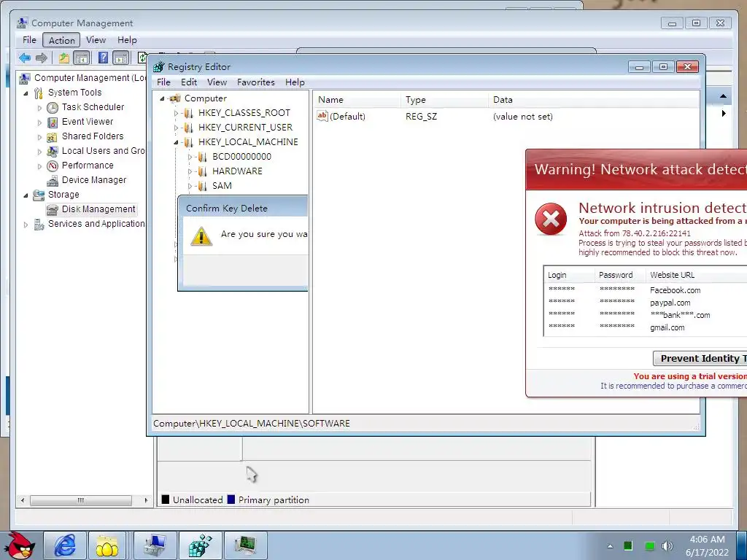Click the volume speaker tray icon
This screenshot has width=747, height=560.
pos(667,546)
